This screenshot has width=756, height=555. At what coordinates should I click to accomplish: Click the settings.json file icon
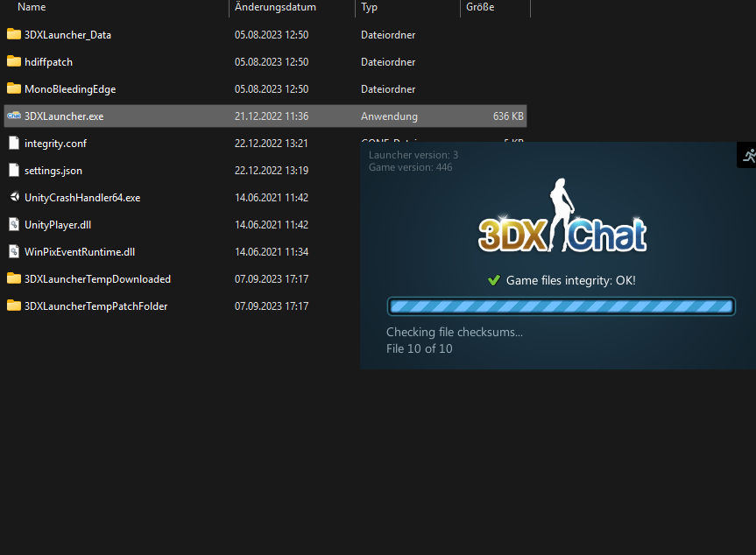pyautogui.click(x=14, y=170)
